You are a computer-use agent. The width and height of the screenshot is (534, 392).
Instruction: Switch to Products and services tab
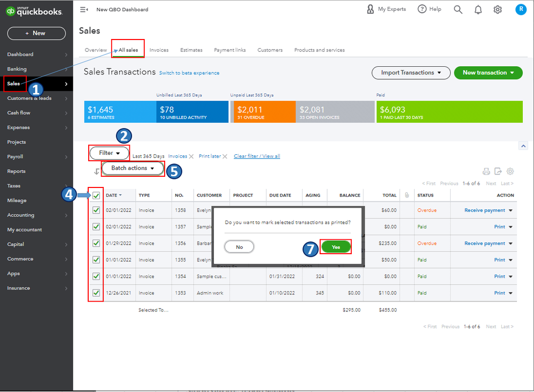[320, 50]
